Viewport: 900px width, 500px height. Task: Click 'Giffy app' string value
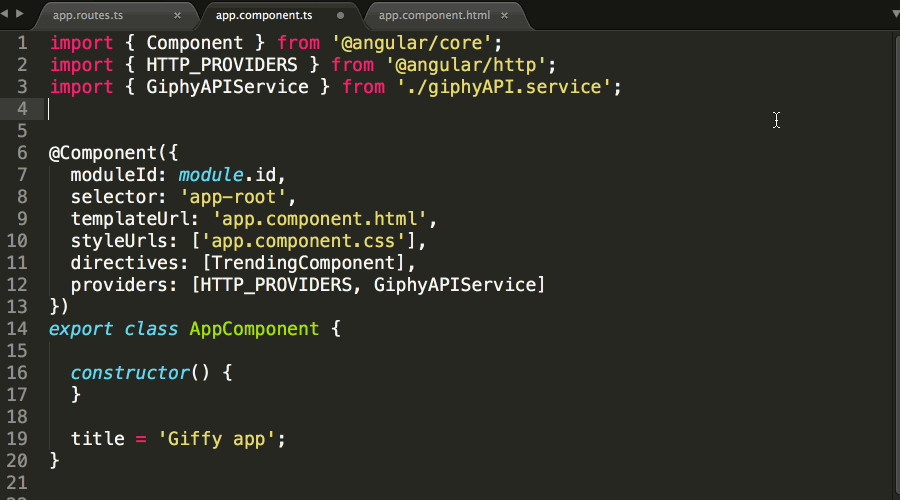click(x=216, y=439)
